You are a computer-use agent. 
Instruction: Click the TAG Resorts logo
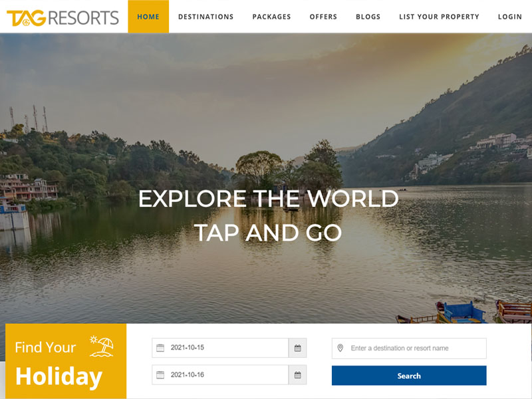tap(63, 18)
